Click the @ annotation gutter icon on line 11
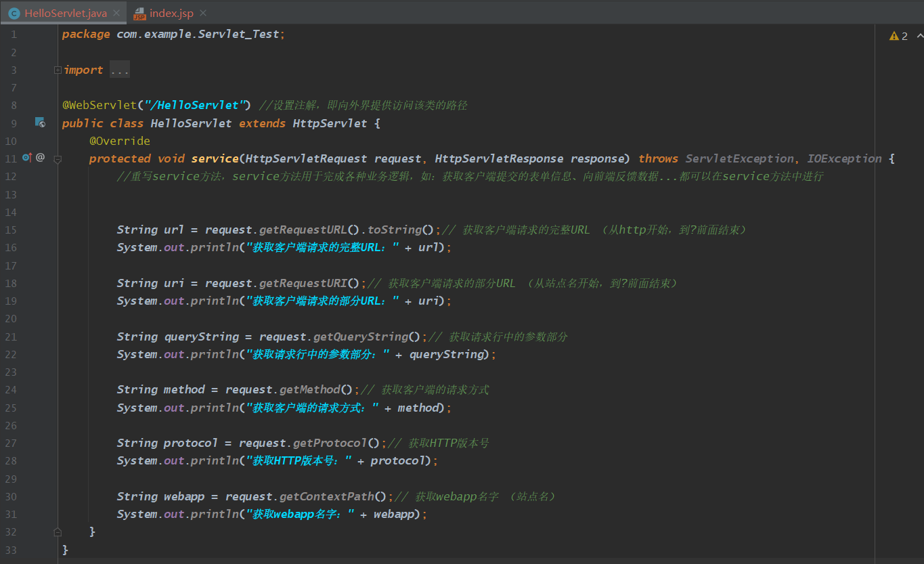Viewport: 924px width, 564px height. click(40, 158)
